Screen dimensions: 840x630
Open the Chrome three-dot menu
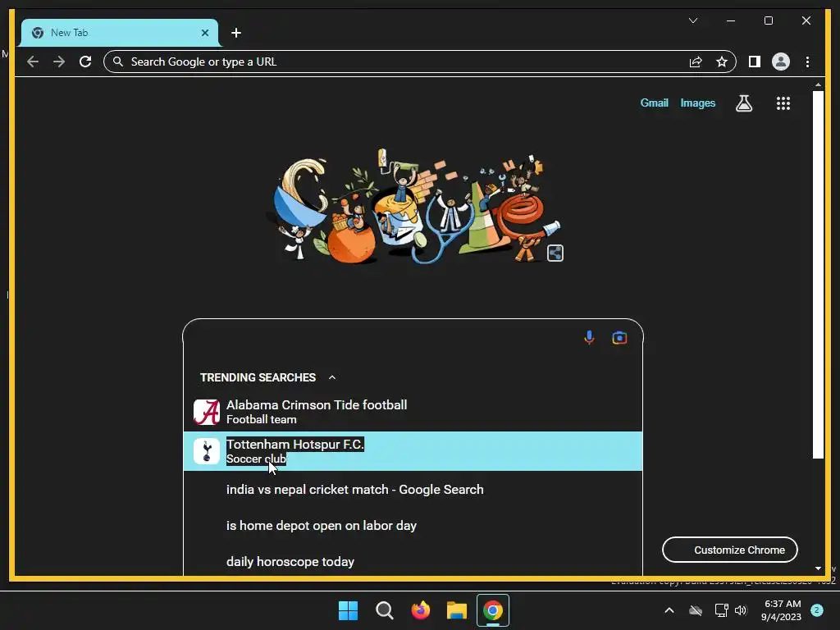tap(807, 62)
